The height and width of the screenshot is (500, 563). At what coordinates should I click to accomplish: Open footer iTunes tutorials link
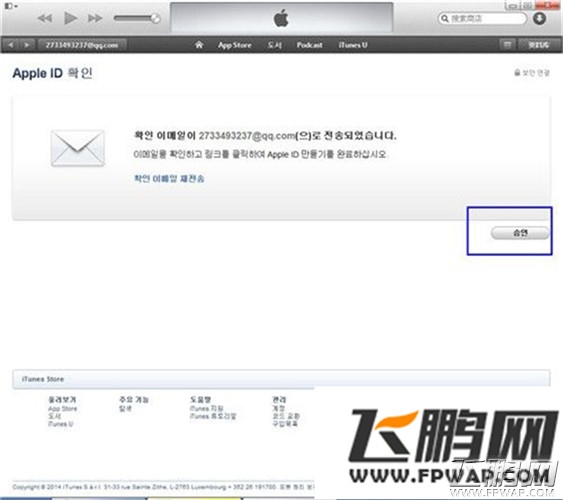(x=213, y=416)
